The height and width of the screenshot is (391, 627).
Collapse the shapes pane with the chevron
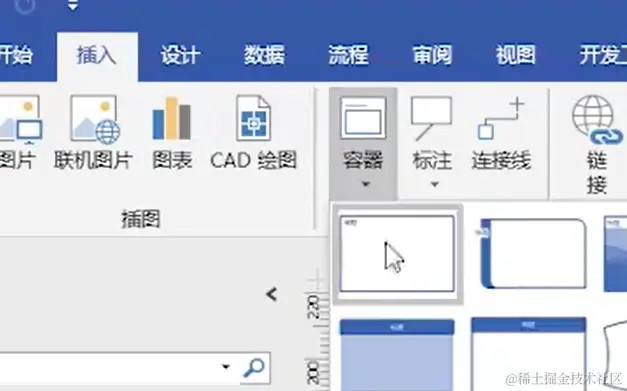click(272, 294)
